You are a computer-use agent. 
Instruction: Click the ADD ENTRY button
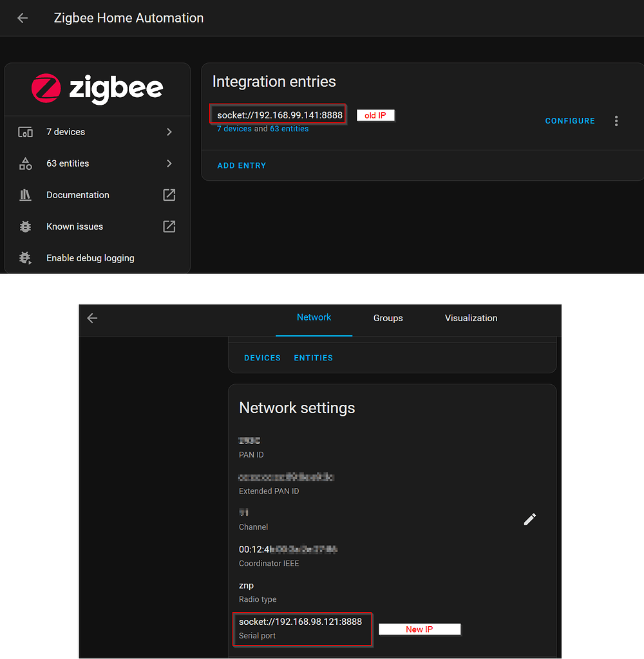[241, 165]
